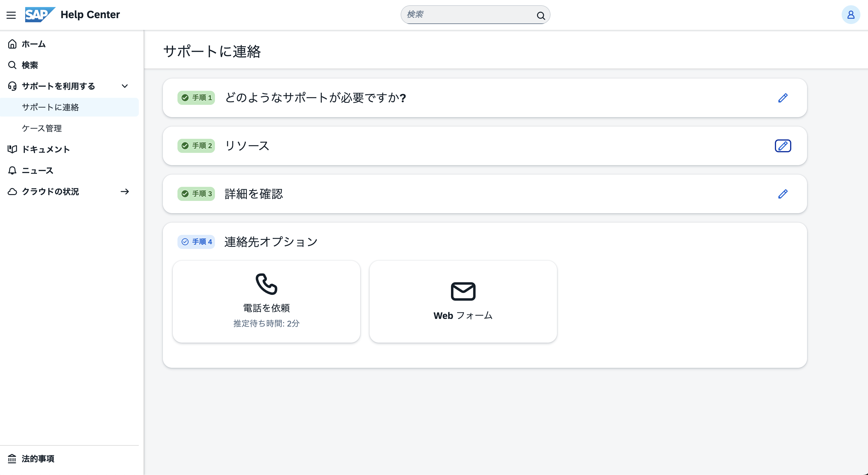Click the 検索 input field
Viewport: 868px width, 475px height.
click(468, 15)
